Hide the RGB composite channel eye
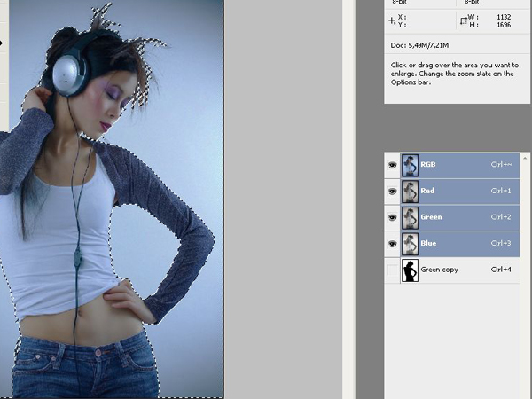This screenshot has height=399, width=532. click(392, 165)
